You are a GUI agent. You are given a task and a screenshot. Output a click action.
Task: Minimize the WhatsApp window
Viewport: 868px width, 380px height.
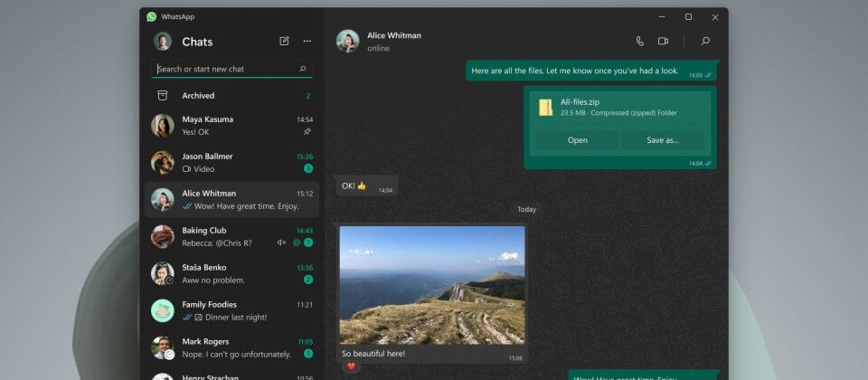point(662,17)
